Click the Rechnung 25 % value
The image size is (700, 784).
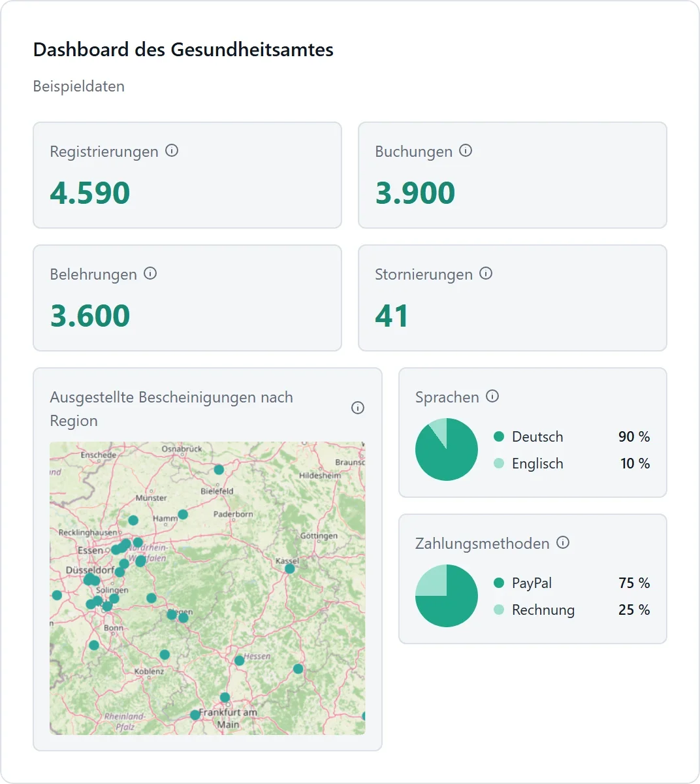click(x=634, y=610)
